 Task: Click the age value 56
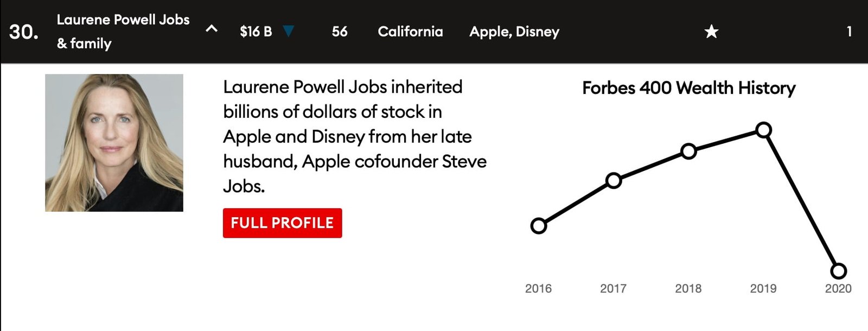click(340, 31)
